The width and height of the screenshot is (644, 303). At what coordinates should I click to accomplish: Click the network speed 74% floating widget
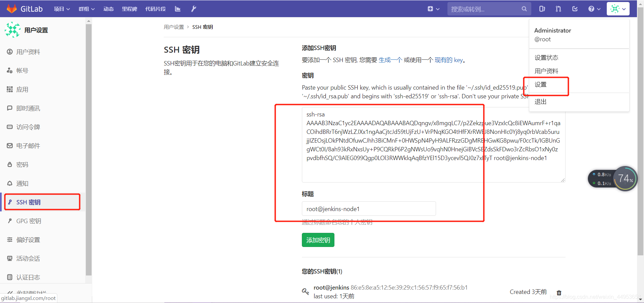coord(613,179)
